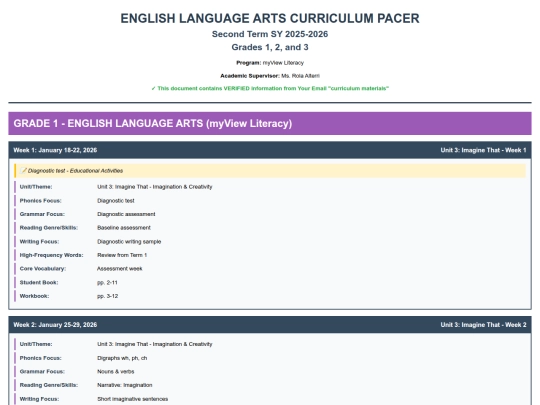Image resolution: width=540 pixels, height=405 pixels.
Task: Click the "Student Book:" label
Action: click(x=39, y=282)
